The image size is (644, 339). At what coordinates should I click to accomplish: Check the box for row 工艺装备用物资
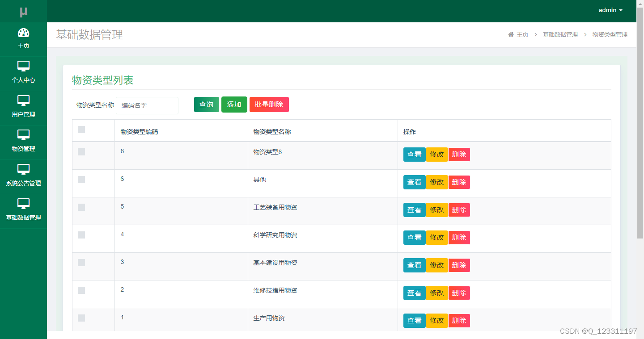click(81, 207)
